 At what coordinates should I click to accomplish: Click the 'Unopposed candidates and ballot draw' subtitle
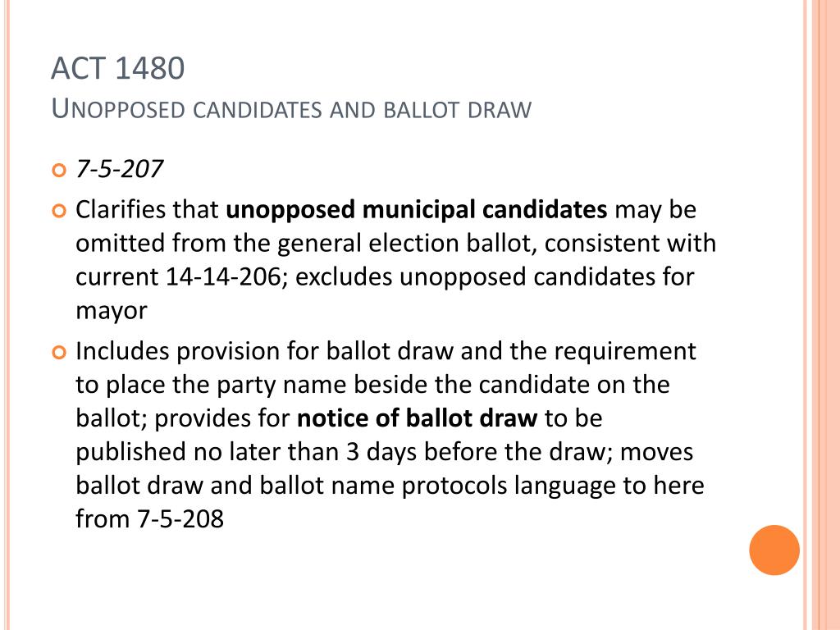(291, 109)
